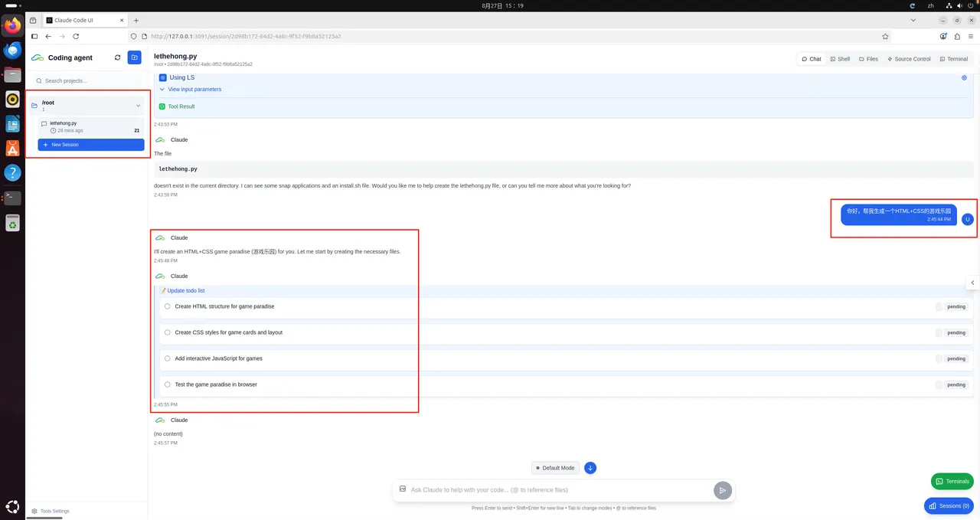This screenshot has height=520, width=980.
Task: Show applications via Ubuntu logo
Action: (x=12, y=506)
